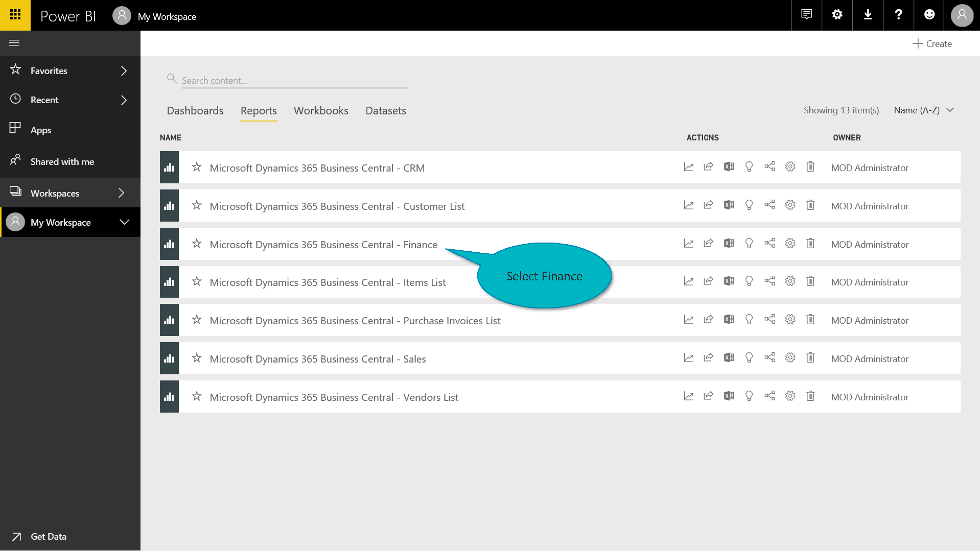Switch to the Dashboards tab
The height and width of the screenshot is (551, 980).
[x=195, y=111]
